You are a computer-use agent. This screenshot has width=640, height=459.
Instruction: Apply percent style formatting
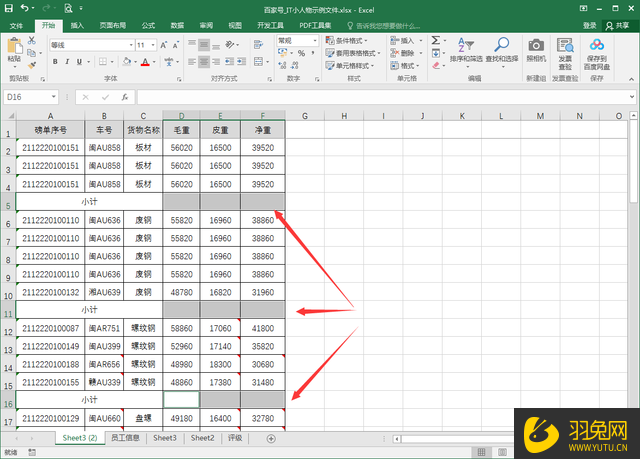point(301,53)
